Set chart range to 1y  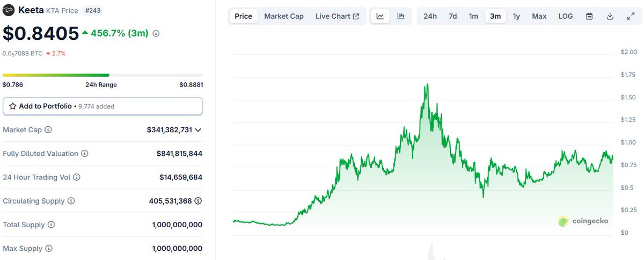click(516, 16)
